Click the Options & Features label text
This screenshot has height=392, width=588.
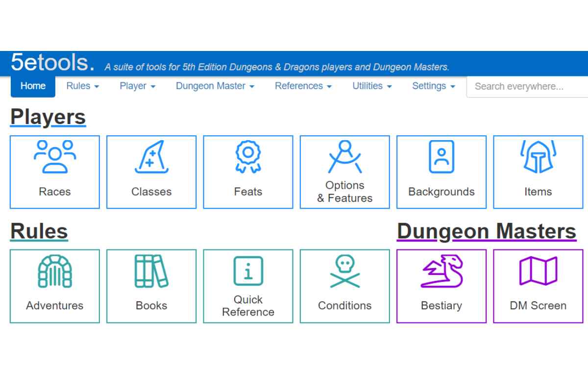[345, 192]
